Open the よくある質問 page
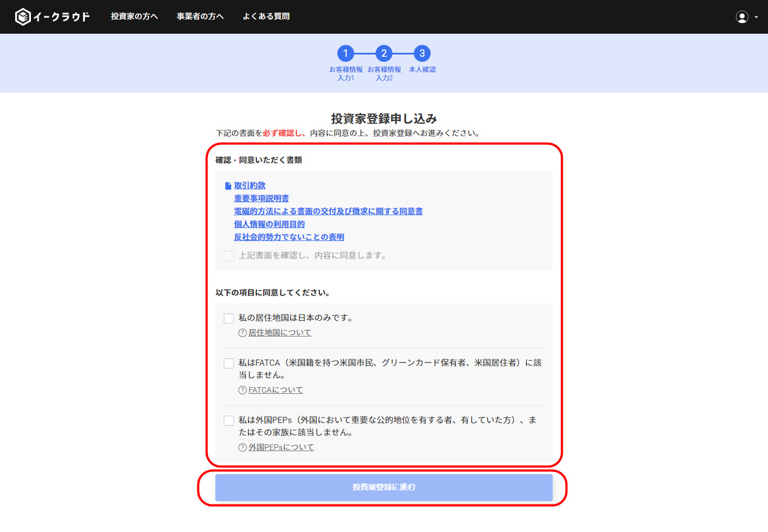 click(x=266, y=16)
